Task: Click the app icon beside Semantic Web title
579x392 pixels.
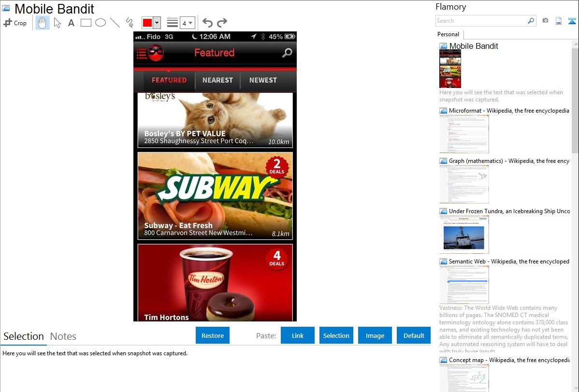Action: (443, 261)
